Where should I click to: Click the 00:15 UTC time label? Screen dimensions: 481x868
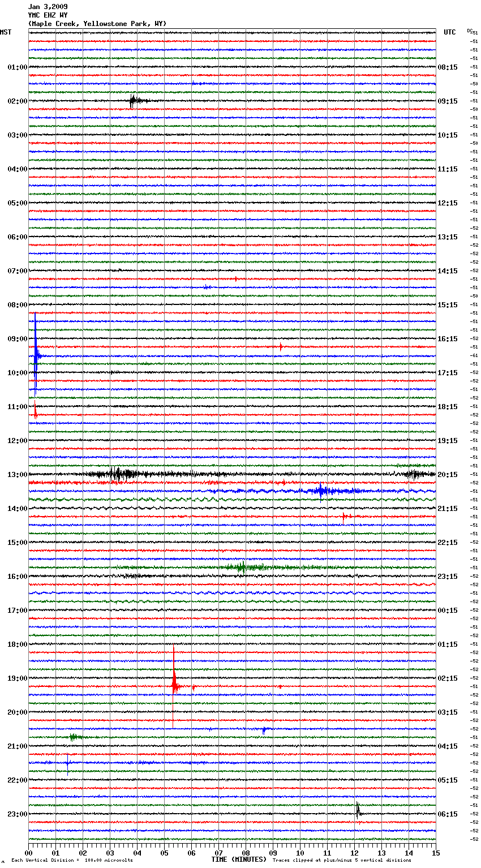pos(448,611)
